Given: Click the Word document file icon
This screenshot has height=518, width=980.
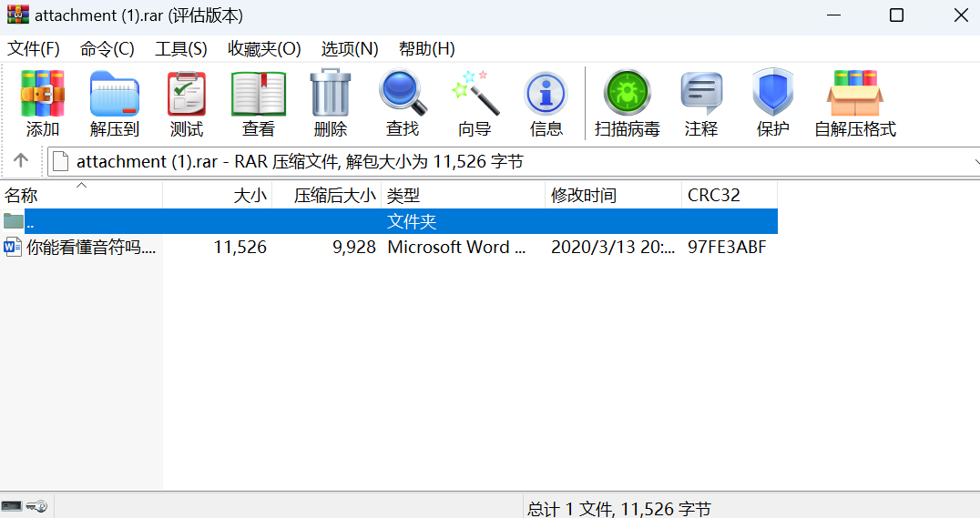Looking at the screenshot, I should (12, 247).
